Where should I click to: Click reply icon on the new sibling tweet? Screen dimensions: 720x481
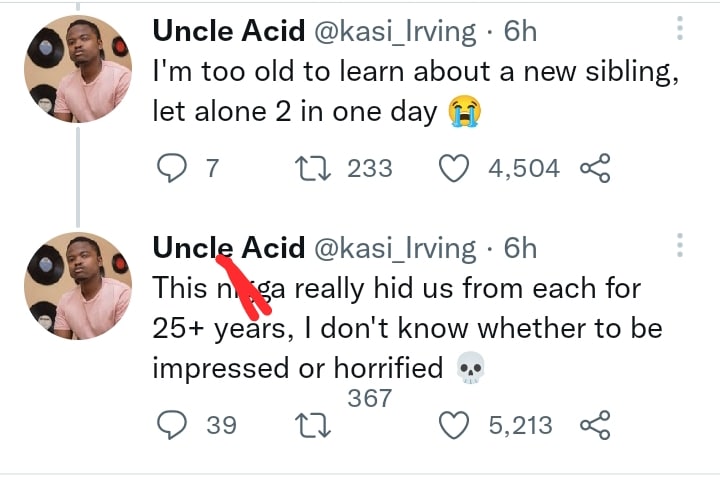(x=172, y=169)
